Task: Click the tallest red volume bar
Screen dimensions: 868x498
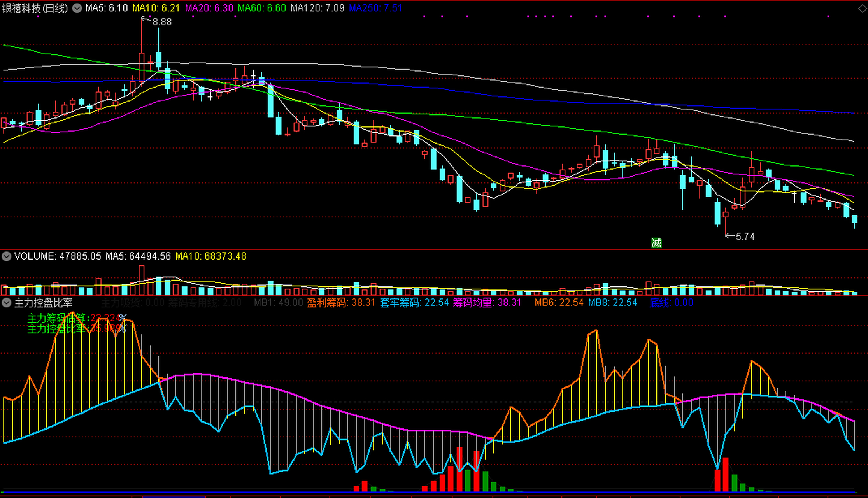Action: click(x=142, y=280)
